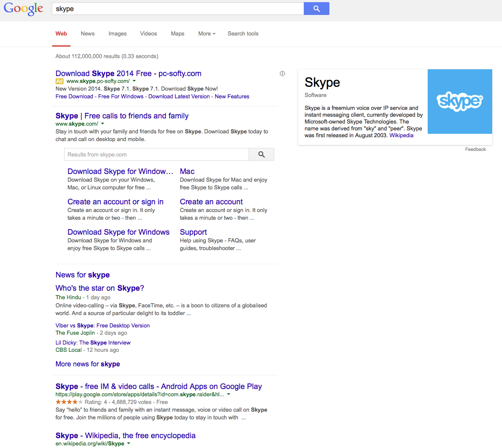This screenshot has height=448, width=502.
Task: Open truncated 'Download Skype for Window…' sitelink
Action: click(x=120, y=171)
